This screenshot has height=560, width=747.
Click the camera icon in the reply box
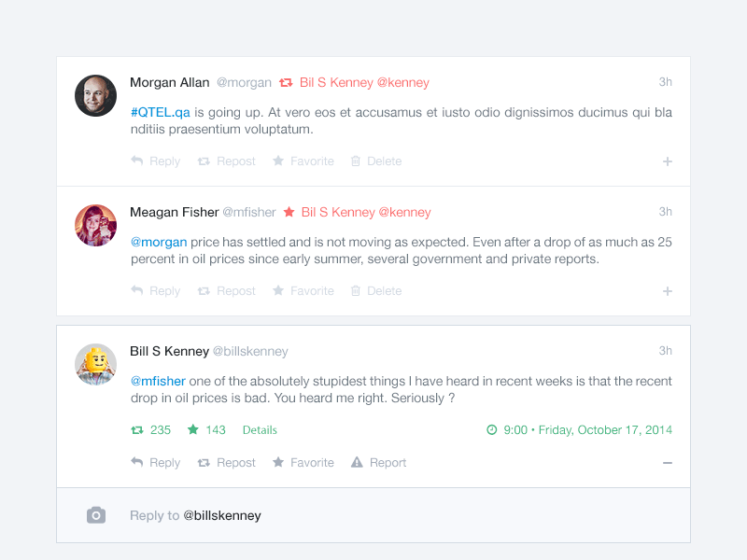pyautogui.click(x=95, y=514)
